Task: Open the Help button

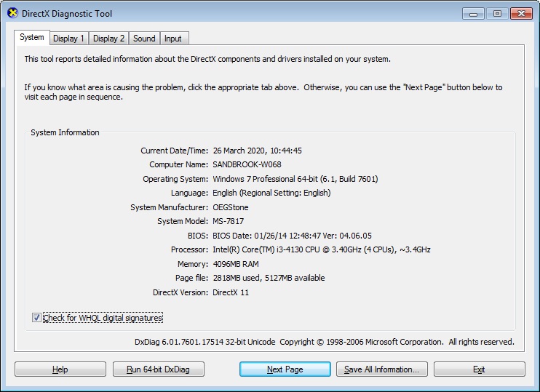Action: click(x=60, y=369)
